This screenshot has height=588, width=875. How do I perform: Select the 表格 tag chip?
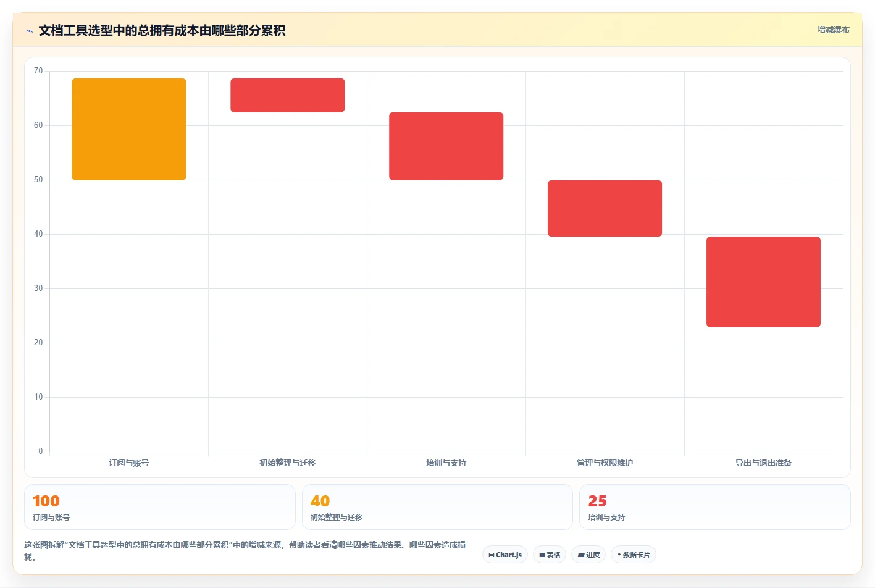[550, 555]
